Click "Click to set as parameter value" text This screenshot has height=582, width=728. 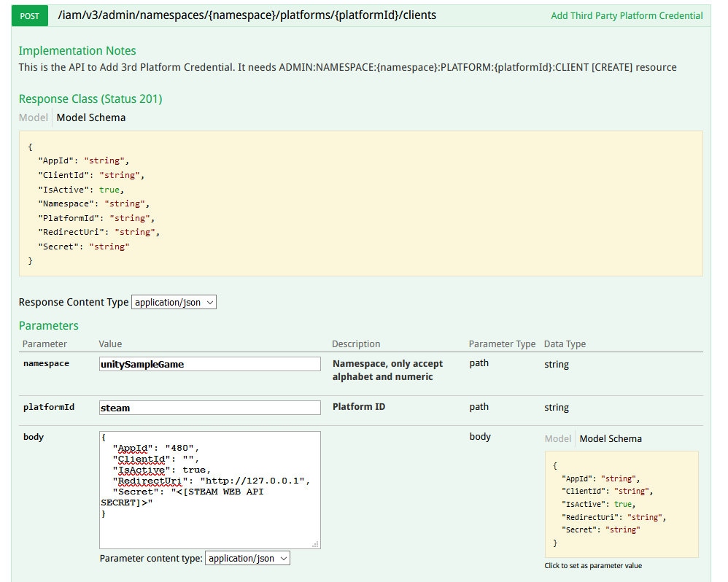[x=593, y=566]
